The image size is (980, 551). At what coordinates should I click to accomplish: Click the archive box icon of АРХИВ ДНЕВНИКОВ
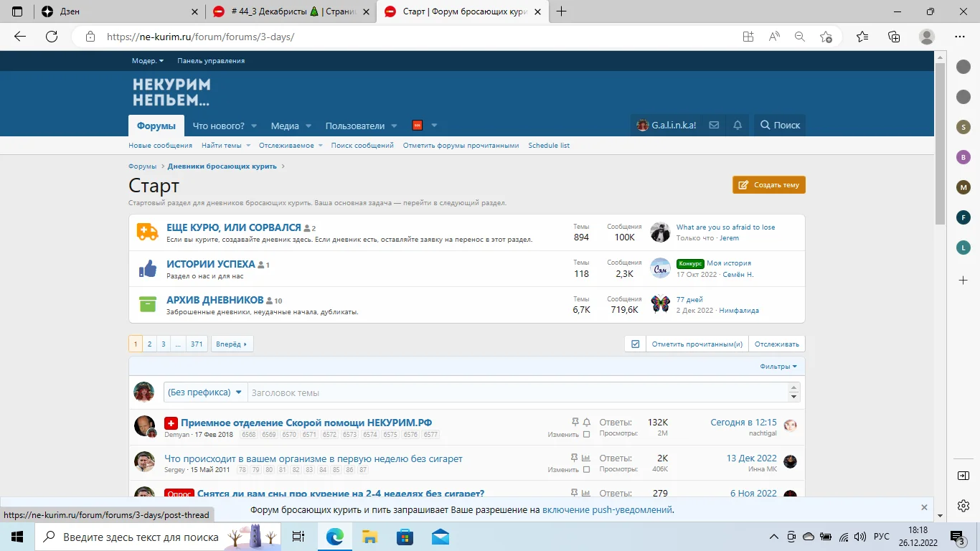pos(147,304)
